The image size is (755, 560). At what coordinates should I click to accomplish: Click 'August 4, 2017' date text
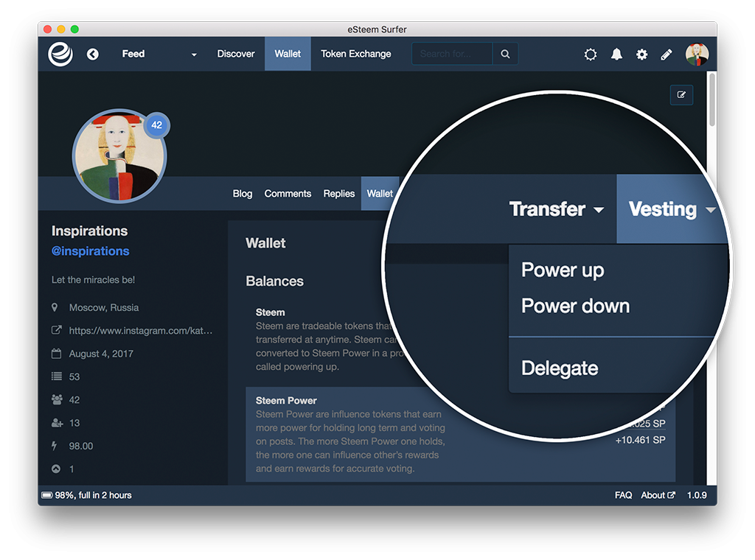tap(101, 354)
